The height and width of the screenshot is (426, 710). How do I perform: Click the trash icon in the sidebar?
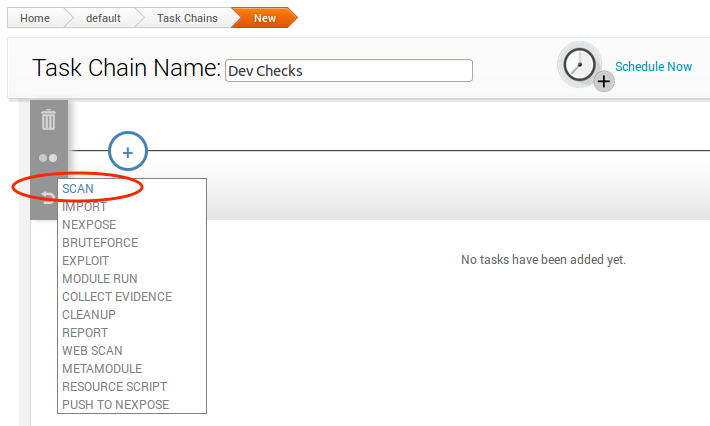pyautogui.click(x=48, y=121)
